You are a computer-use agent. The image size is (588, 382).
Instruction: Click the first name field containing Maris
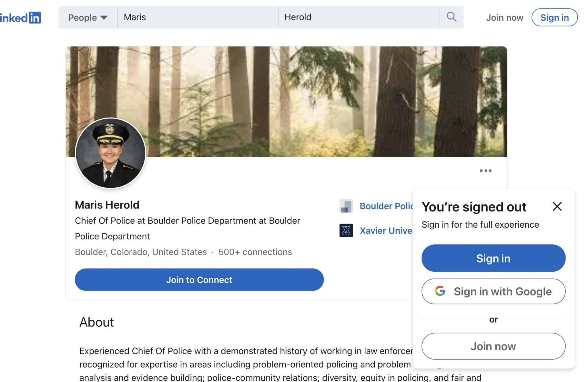[198, 17]
